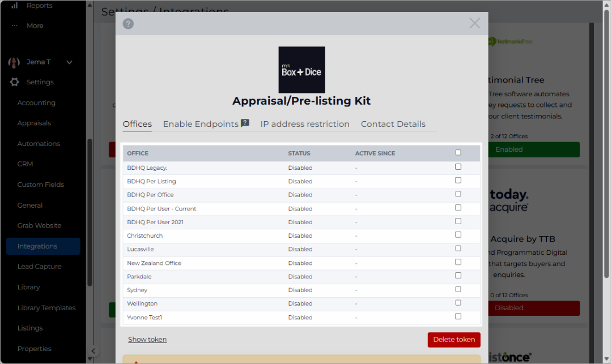Click the STATUS column header
The width and height of the screenshot is (612, 364).
coord(299,153)
